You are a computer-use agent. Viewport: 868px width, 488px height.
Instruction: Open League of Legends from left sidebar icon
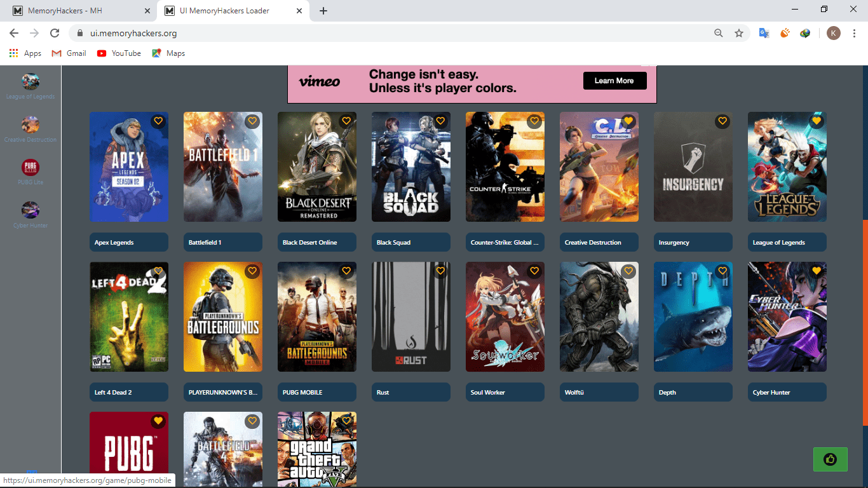click(31, 81)
